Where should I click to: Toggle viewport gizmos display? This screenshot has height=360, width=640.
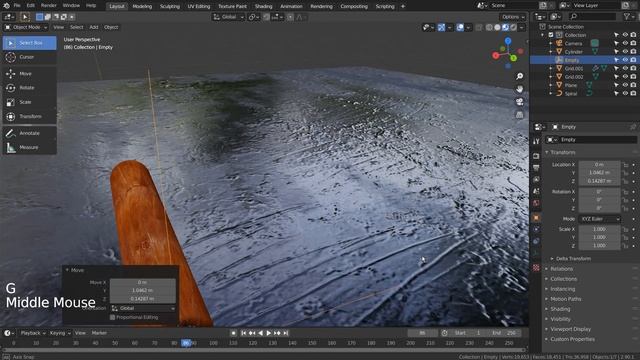click(x=441, y=27)
